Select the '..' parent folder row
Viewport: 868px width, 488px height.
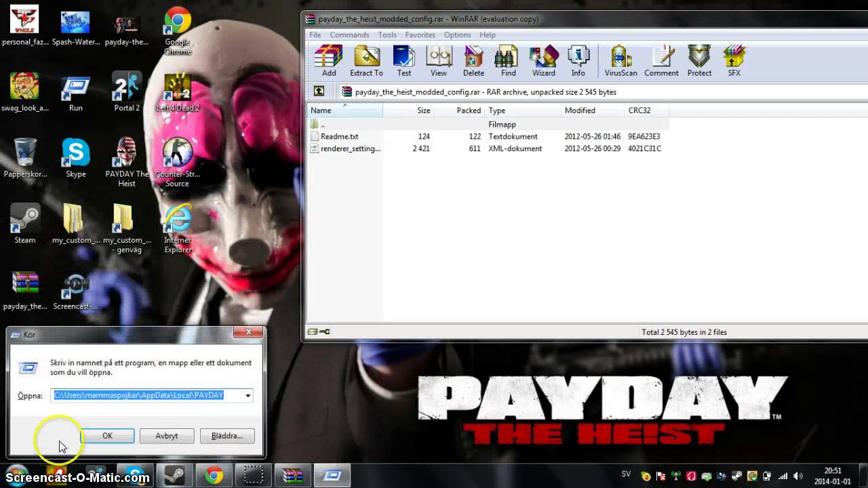point(488,124)
